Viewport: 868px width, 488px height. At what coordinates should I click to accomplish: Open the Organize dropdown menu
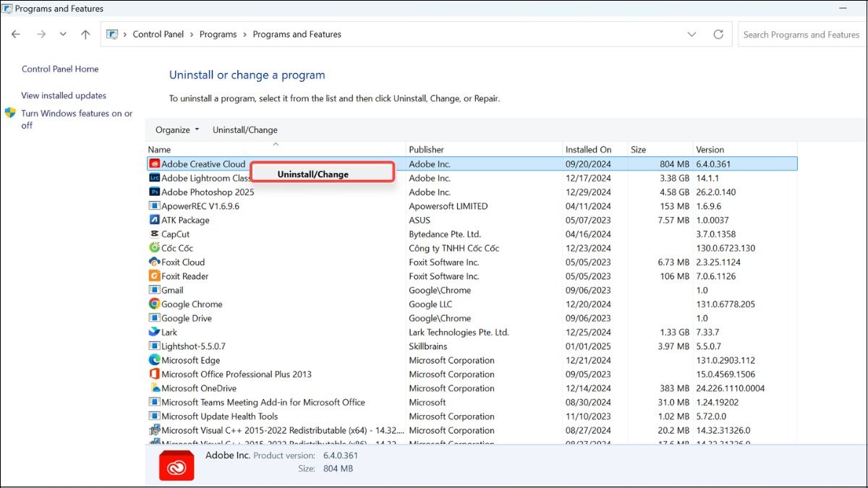pos(177,130)
